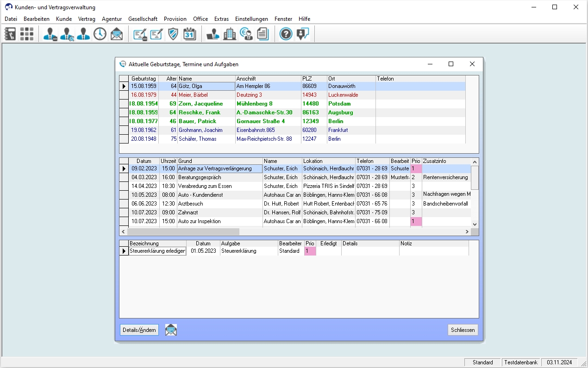Sort by the Geburtstag column header

(144, 79)
